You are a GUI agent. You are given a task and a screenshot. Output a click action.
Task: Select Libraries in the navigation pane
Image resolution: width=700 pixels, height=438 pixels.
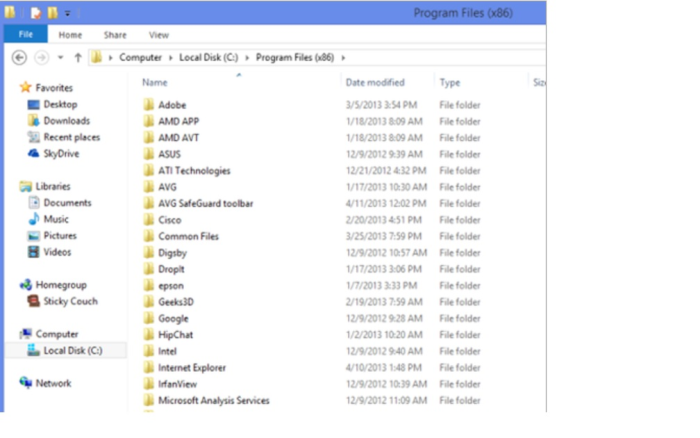pos(53,186)
